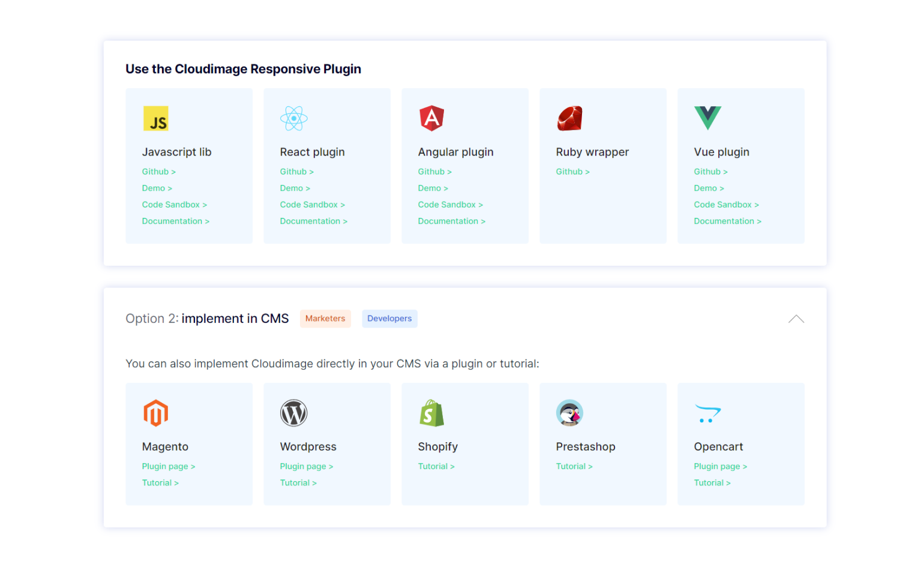Click the 'Javascript lib' card title
Viewport: 924px width, 570px height.
click(177, 152)
